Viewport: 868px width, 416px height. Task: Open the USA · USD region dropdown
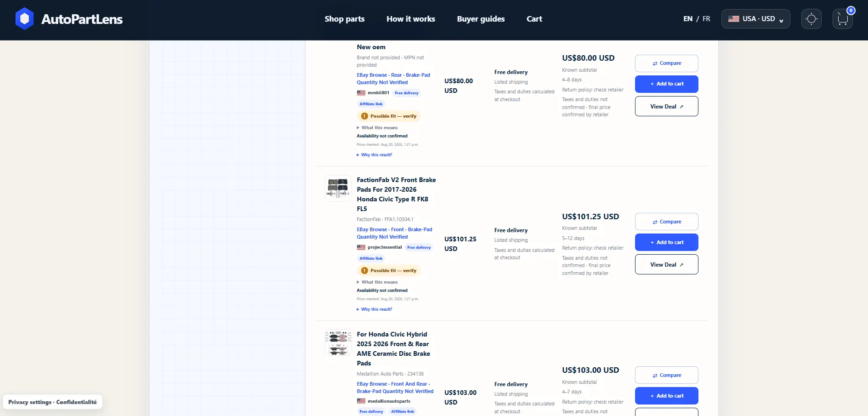click(755, 19)
